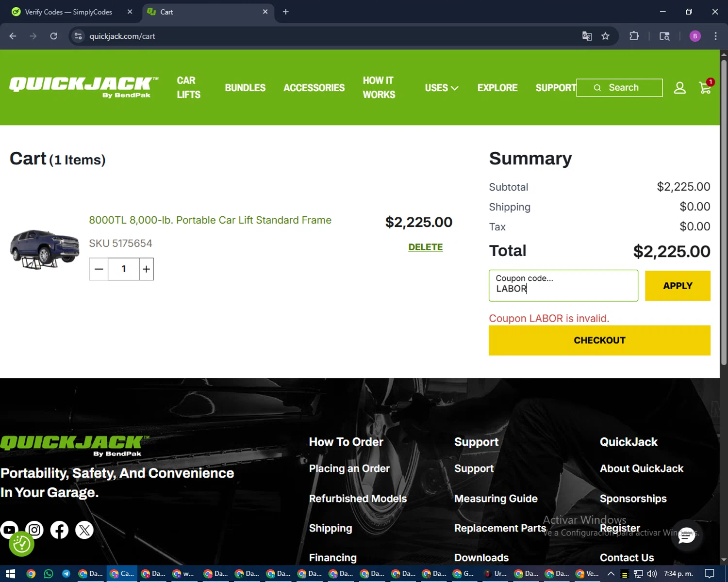Click the SKU 5175654 text
The height and width of the screenshot is (582, 728).
pyautogui.click(x=120, y=243)
